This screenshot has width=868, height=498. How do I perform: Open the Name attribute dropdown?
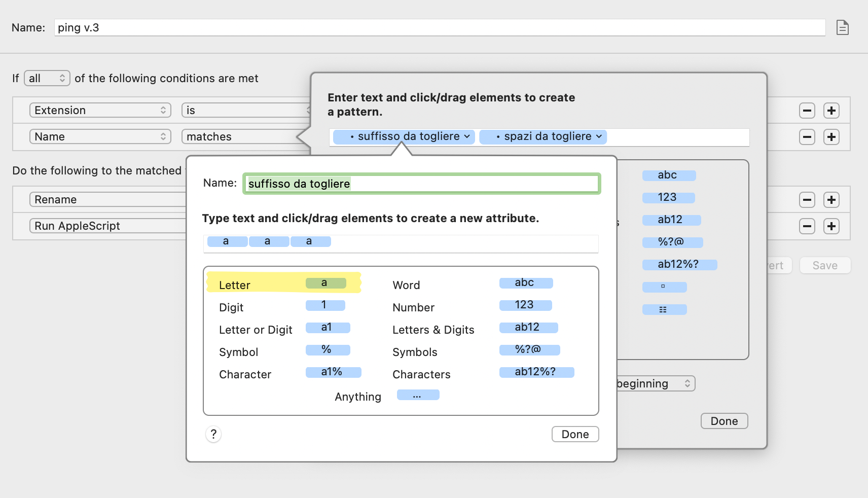[x=100, y=137]
